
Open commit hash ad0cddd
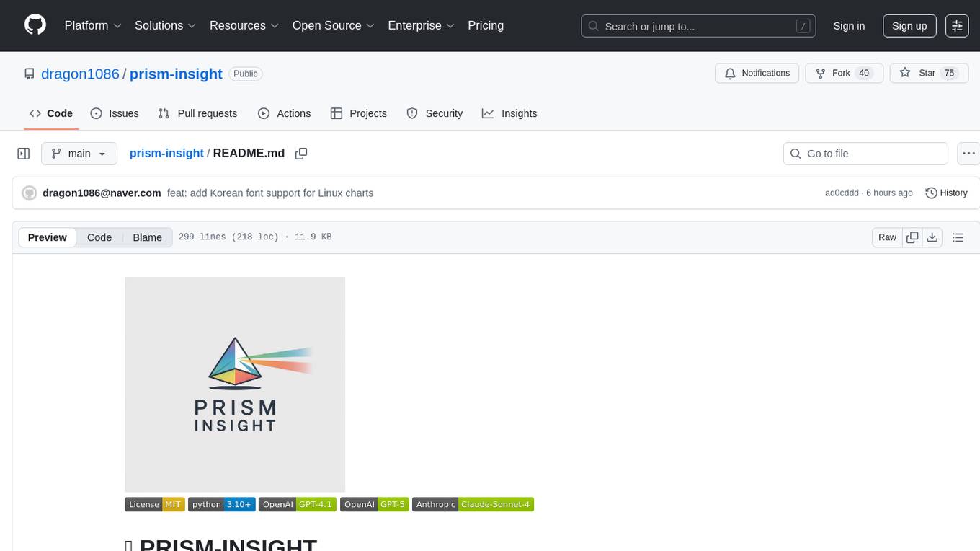coord(842,193)
